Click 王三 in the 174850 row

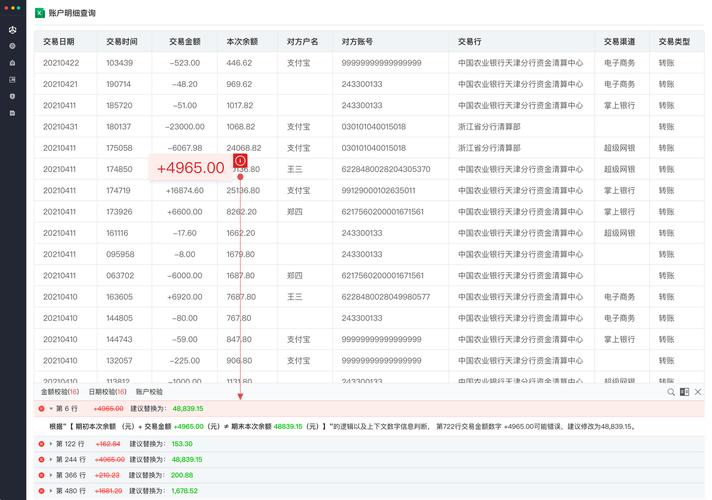click(294, 169)
